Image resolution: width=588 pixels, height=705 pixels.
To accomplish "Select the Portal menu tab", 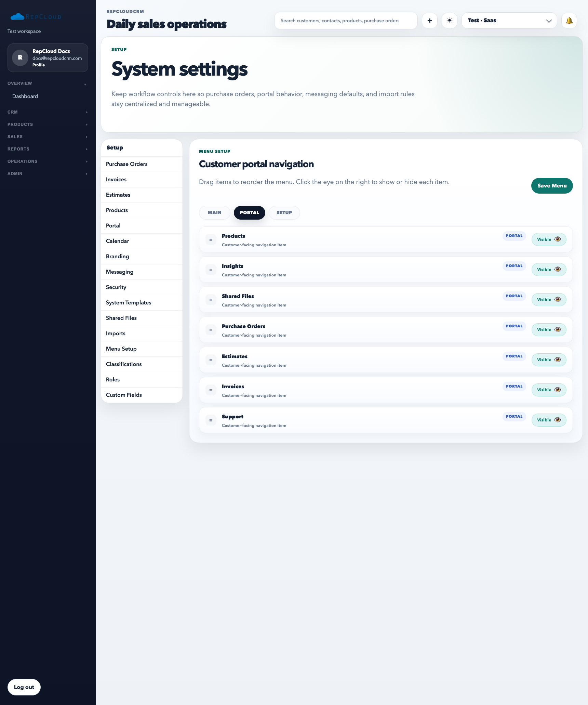I will (249, 213).
